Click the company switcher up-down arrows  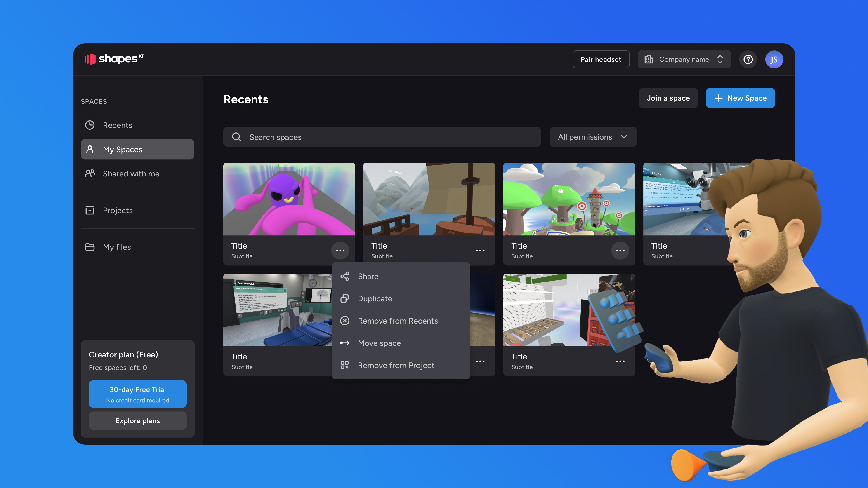(720, 60)
